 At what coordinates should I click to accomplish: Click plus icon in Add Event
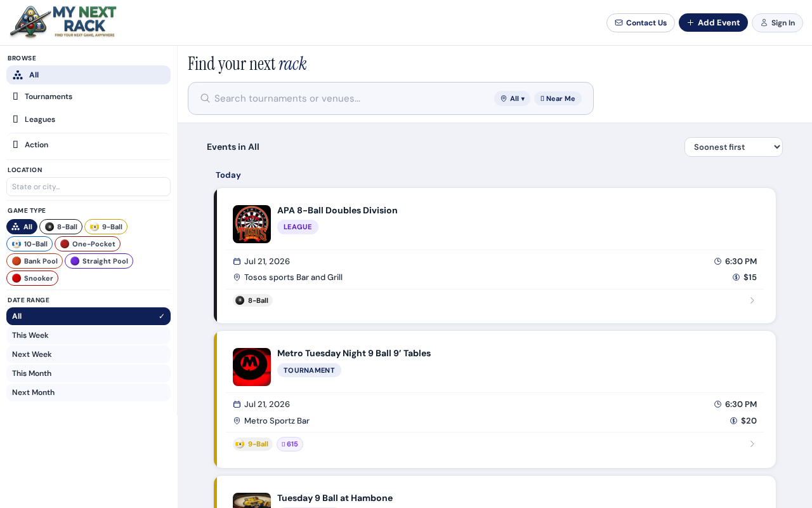[x=691, y=23]
